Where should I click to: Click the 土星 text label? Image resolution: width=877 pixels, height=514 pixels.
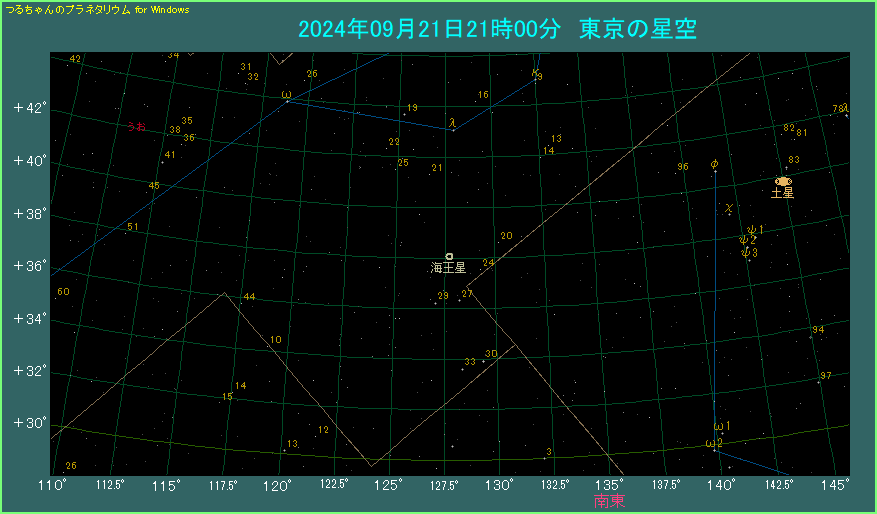point(782,193)
